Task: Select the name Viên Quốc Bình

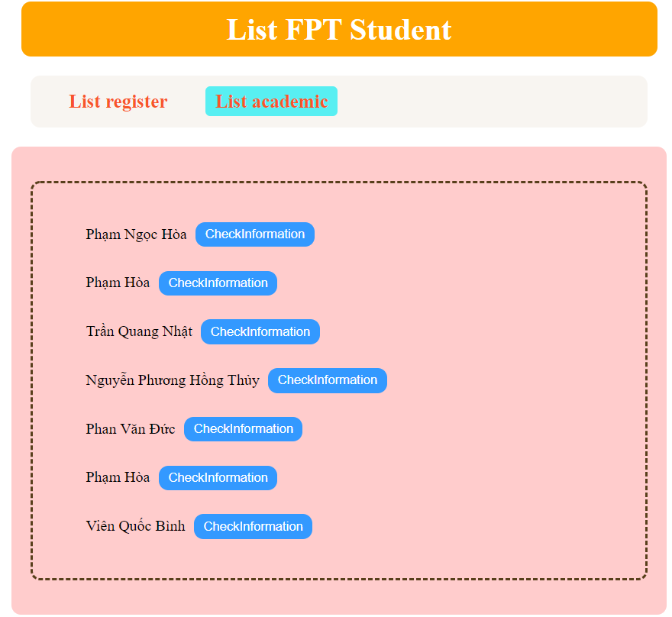Action: click(136, 526)
